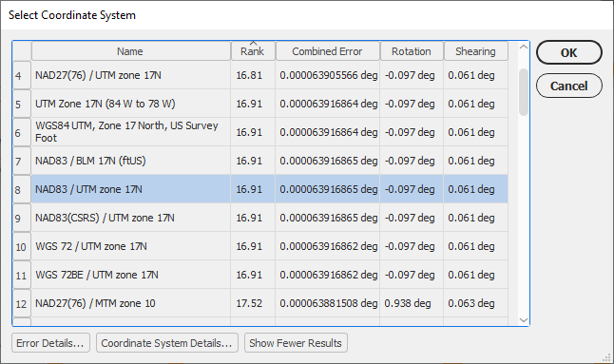Sort by Rotation column header
The image size is (614, 364).
pyautogui.click(x=412, y=51)
